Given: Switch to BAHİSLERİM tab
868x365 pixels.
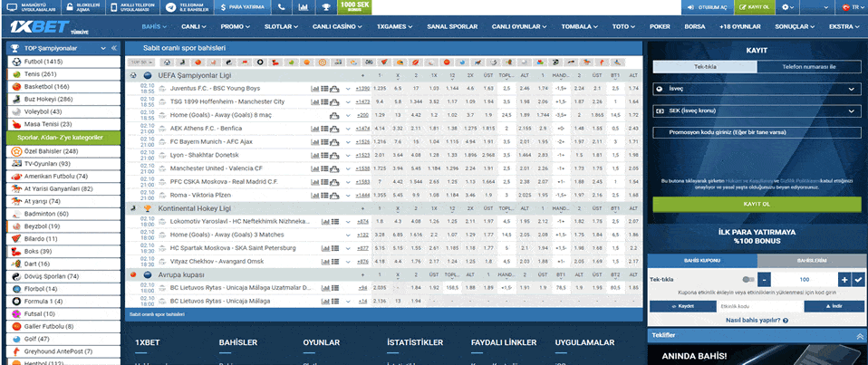Looking at the screenshot, I should point(812,260).
